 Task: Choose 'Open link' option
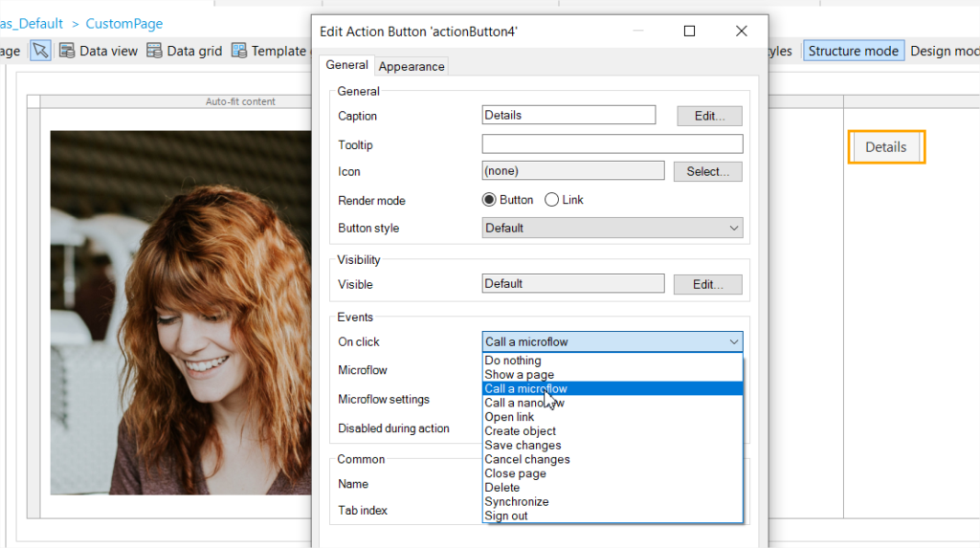click(612, 417)
